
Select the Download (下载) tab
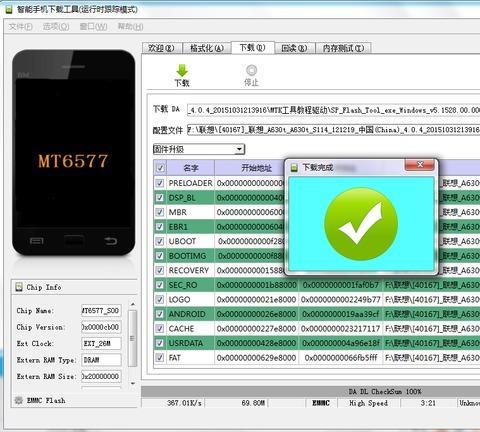pyautogui.click(x=252, y=47)
